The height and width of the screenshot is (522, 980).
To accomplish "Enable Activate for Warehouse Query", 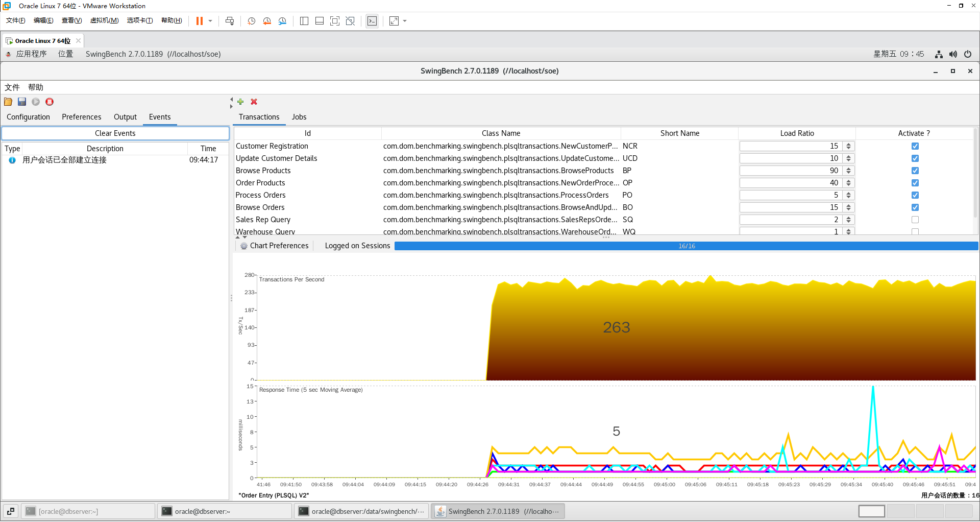I will pos(915,232).
